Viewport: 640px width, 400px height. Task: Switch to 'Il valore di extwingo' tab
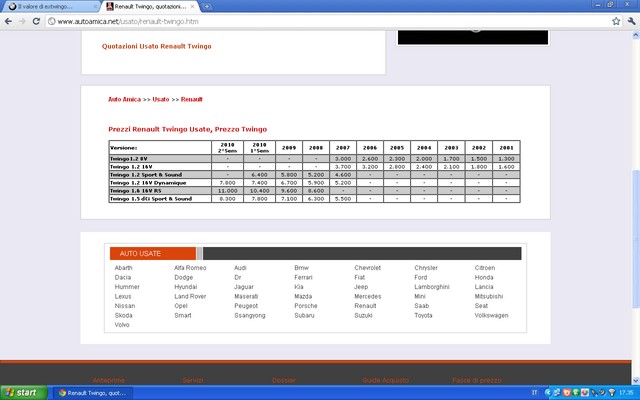(x=52, y=7)
